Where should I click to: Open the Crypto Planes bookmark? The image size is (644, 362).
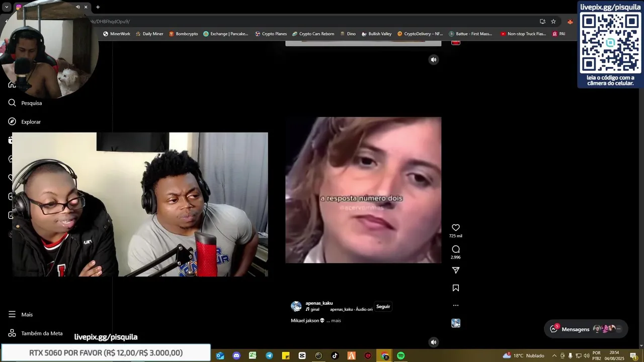(271, 34)
